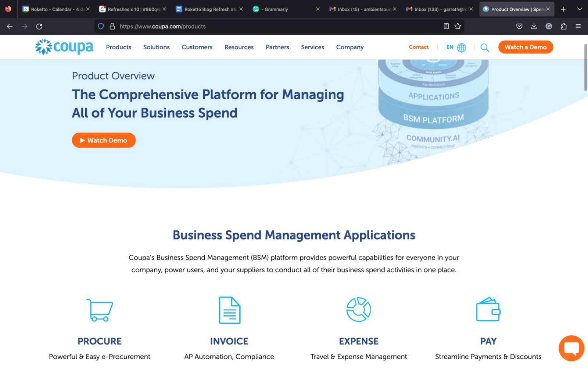Screen dimensions: 588x368
Task: Select the Expense pie-chart icon
Action: [358, 310]
